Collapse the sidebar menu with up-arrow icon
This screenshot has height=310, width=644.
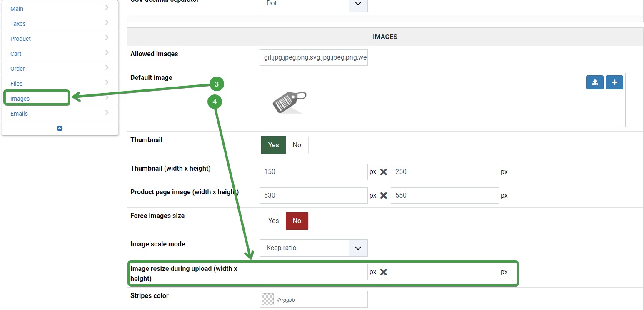pyautogui.click(x=60, y=128)
